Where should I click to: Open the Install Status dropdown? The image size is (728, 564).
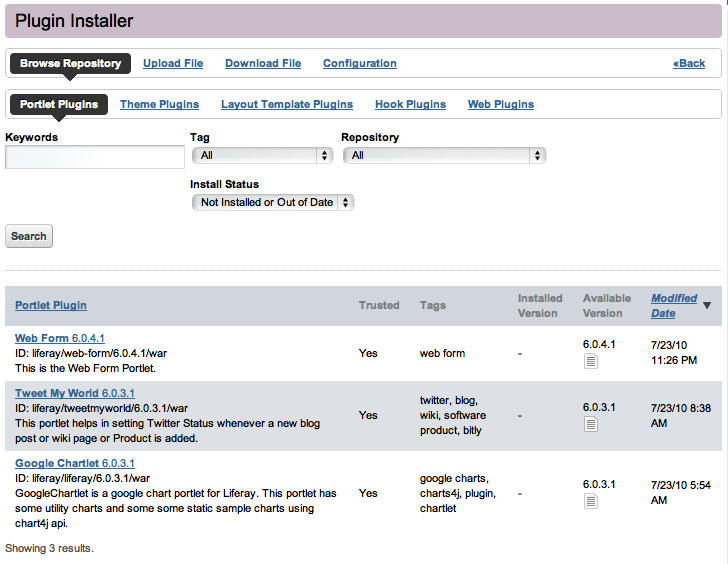coord(273,202)
